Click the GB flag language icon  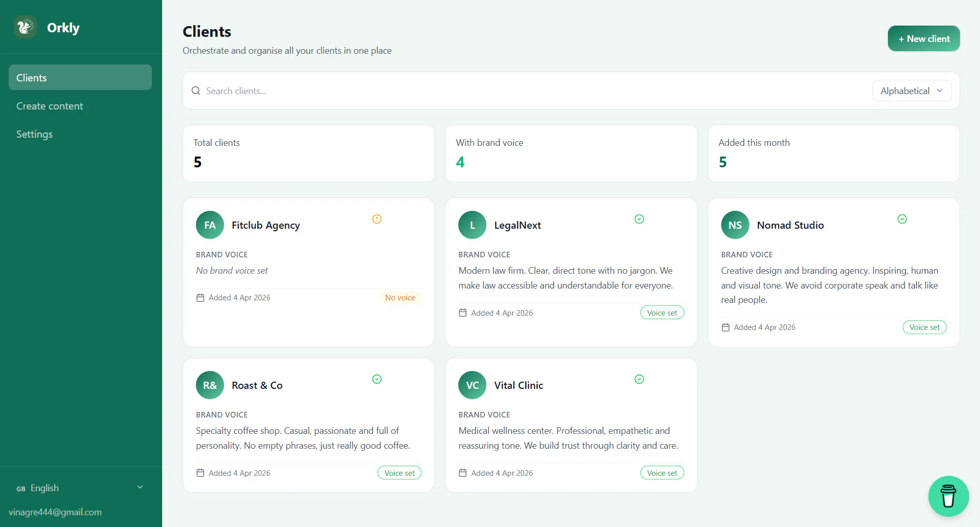(21, 489)
